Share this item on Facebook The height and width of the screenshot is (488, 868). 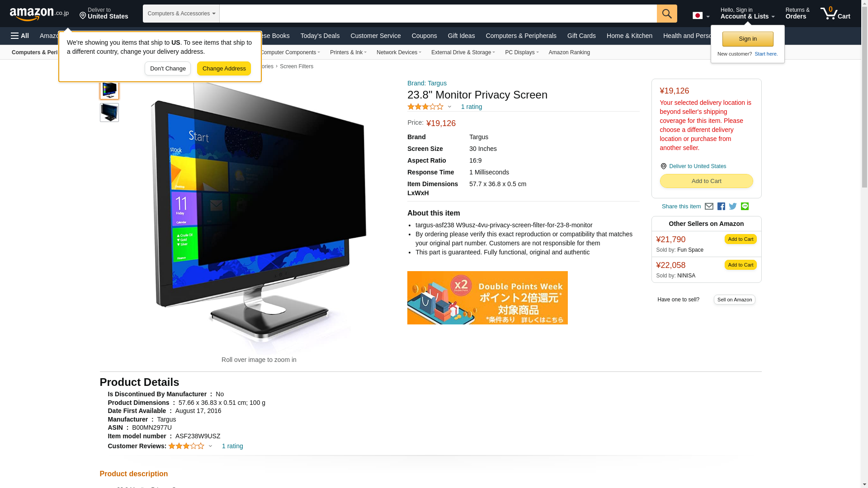coord(721,206)
